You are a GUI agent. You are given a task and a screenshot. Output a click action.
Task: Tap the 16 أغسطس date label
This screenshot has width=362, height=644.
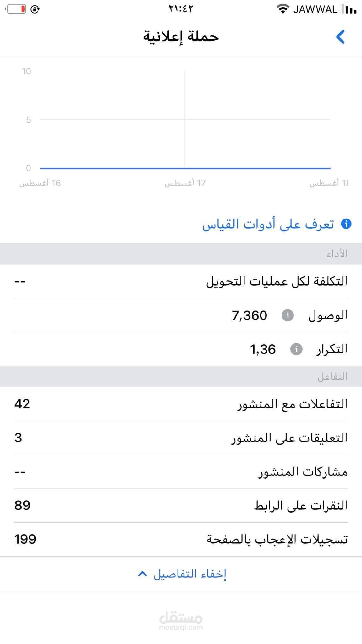40,183
